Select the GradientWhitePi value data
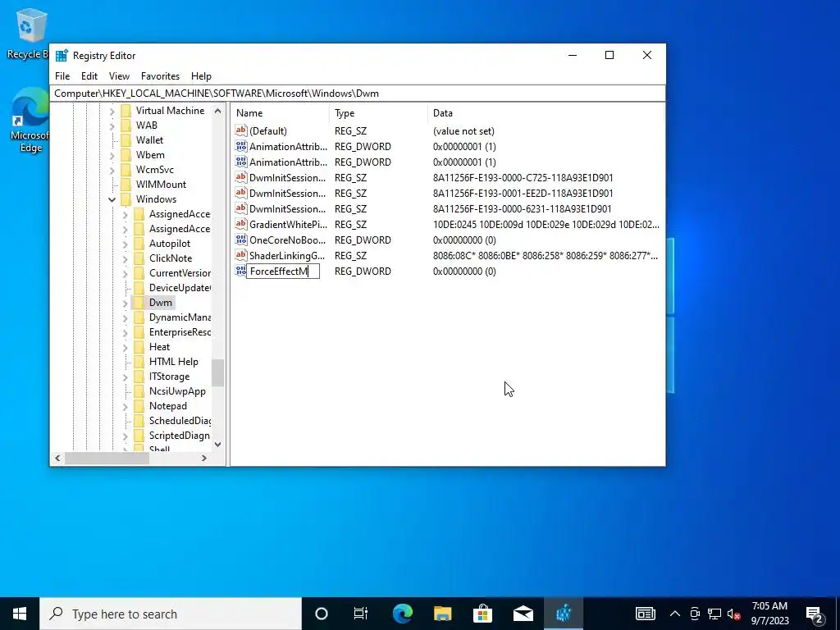Viewport: 840px width, 630px height. click(x=546, y=225)
